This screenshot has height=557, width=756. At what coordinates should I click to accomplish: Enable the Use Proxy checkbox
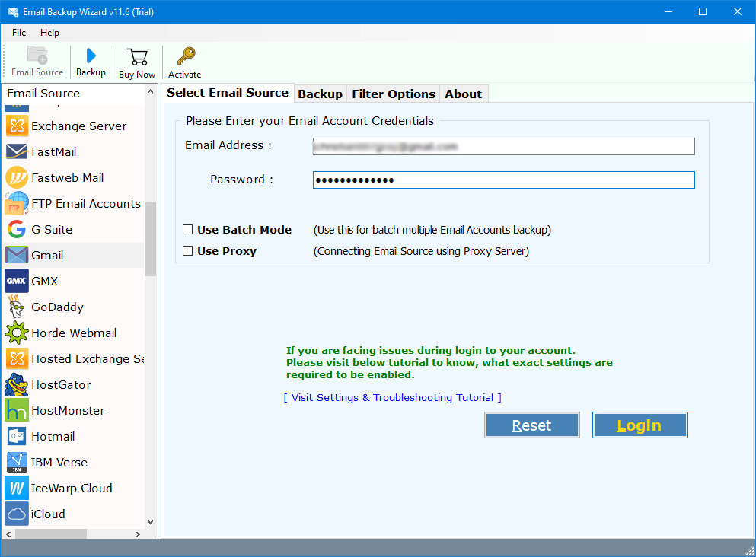tap(187, 251)
